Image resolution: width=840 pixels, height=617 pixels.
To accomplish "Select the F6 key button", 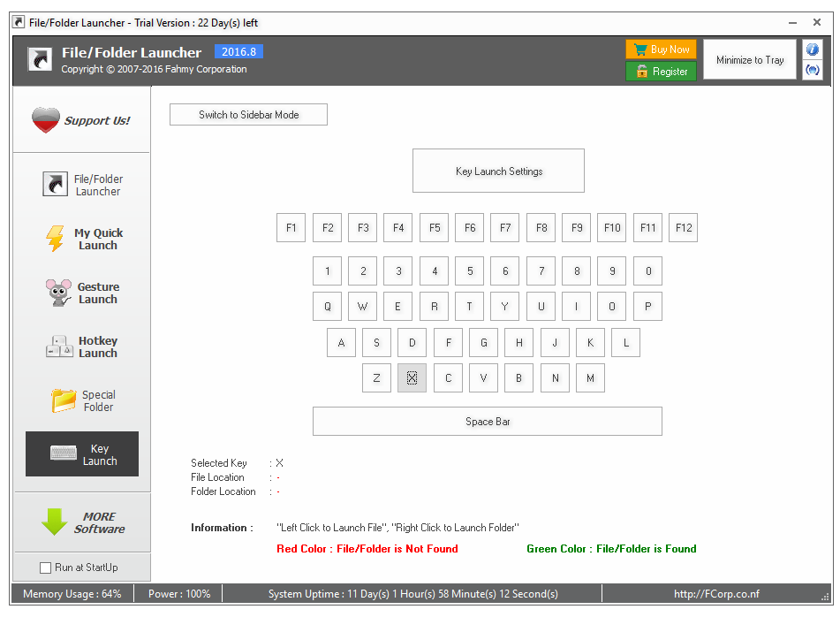I will click(x=470, y=228).
